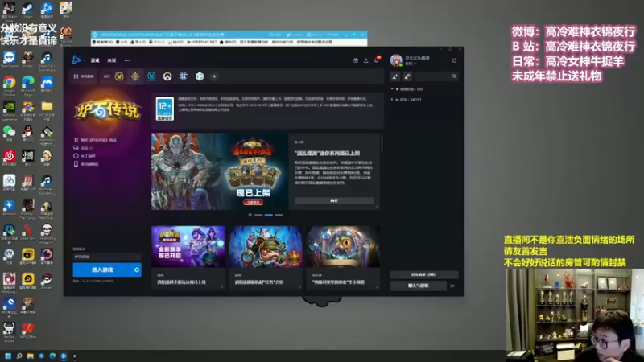Pop out the friends panel with the external icon
This screenshot has width=644, height=362.
coord(454,60)
